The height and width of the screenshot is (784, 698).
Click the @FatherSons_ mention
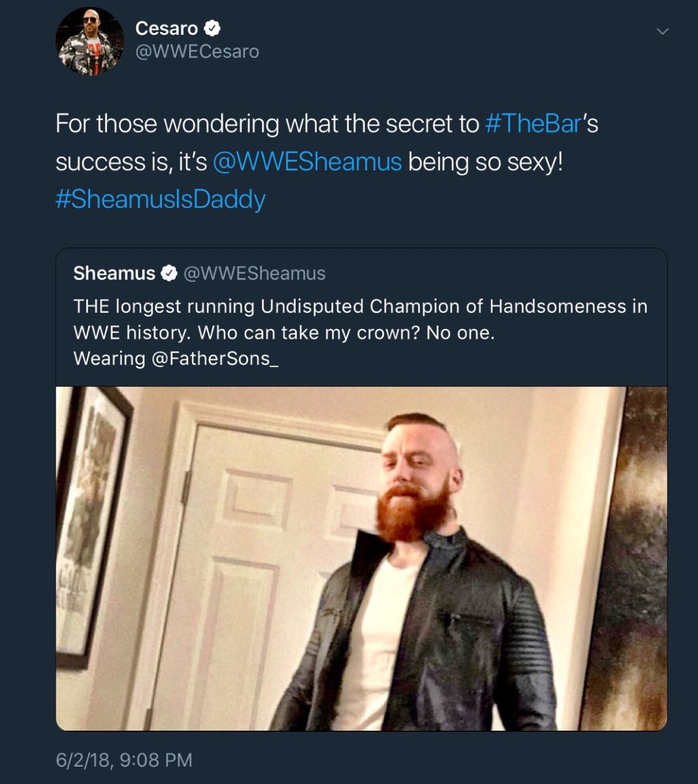pyautogui.click(x=214, y=359)
